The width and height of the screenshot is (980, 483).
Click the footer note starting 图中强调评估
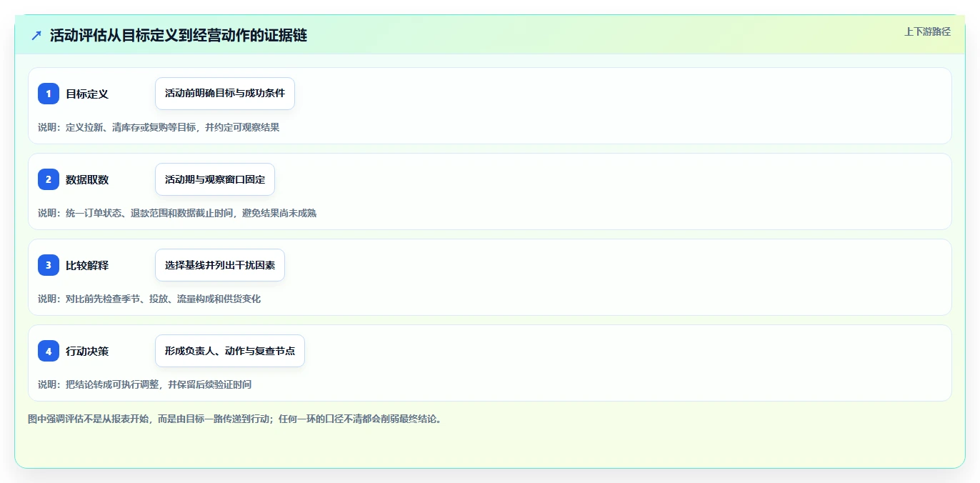[x=235, y=419]
